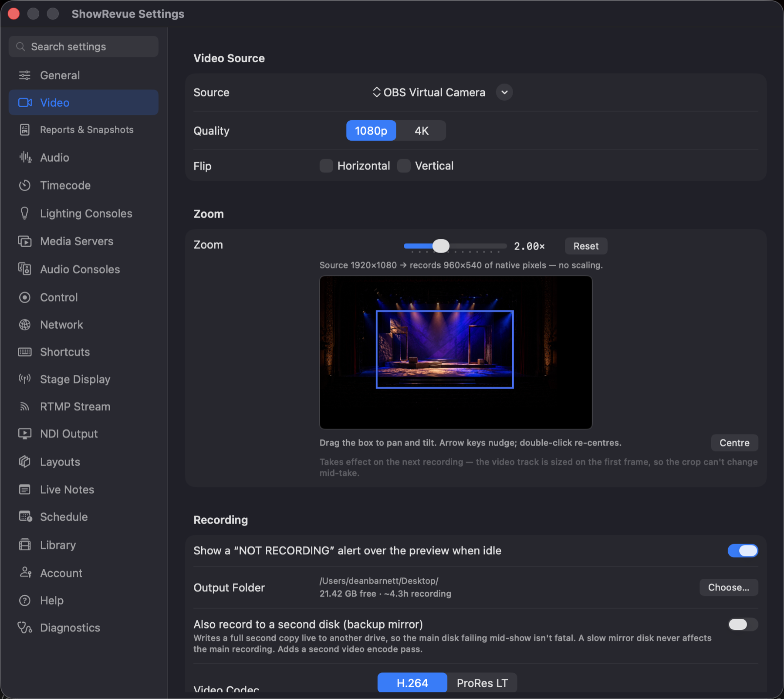Image resolution: width=784 pixels, height=699 pixels.
Task: Click the 2.00× zoom value
Action: (x=529, y=246)
